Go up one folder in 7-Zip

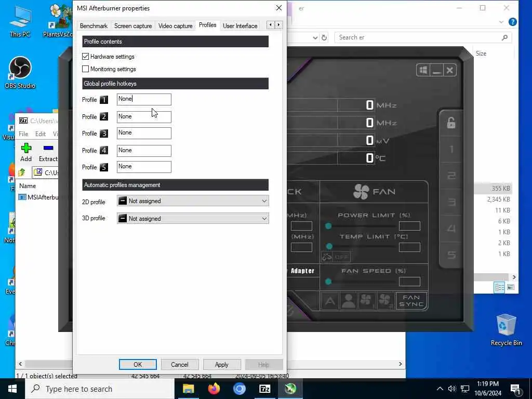tap(22, 172)
